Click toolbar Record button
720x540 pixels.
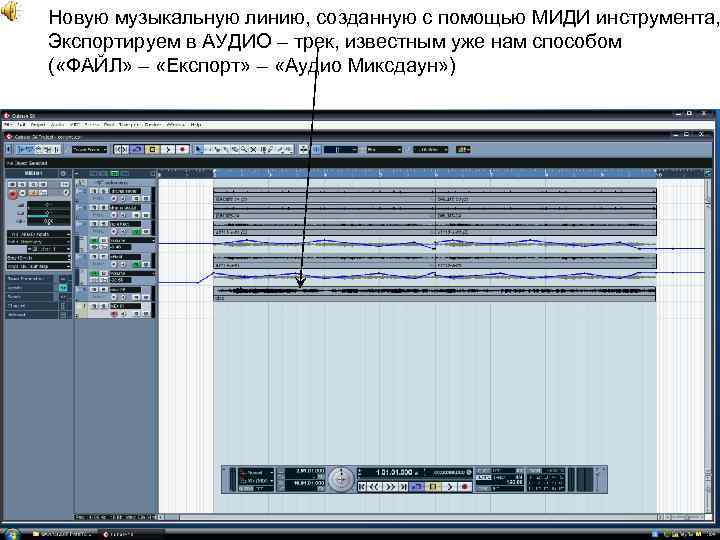click(182, 149)
